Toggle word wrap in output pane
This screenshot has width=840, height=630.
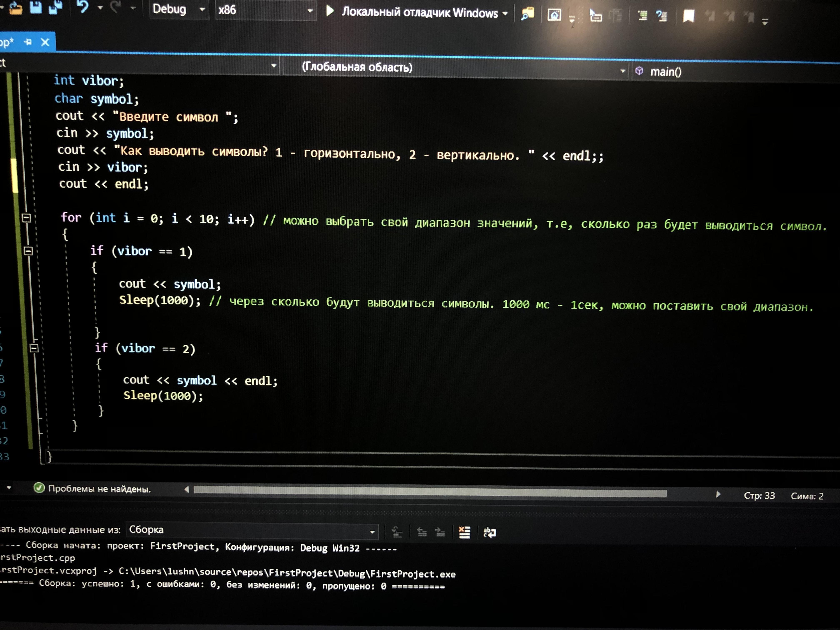[x=490, y=532]
